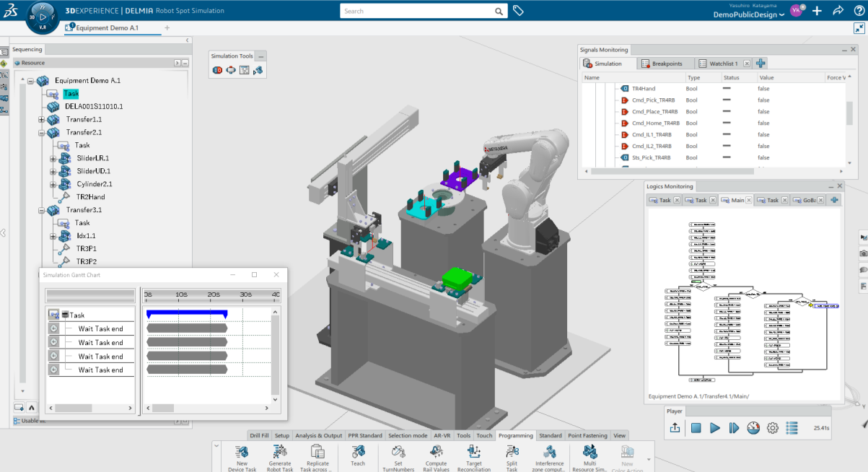Add a new watchlist tab with plus icon

[x=760, y=64]
